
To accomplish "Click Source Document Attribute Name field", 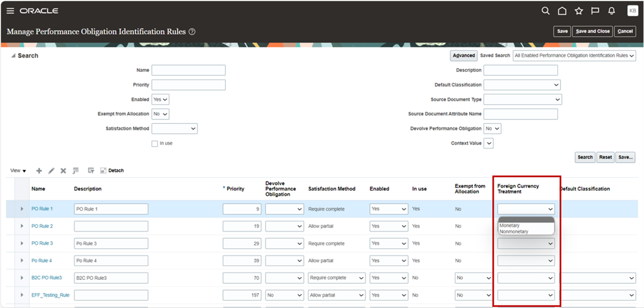I will [x=521, y=114].
